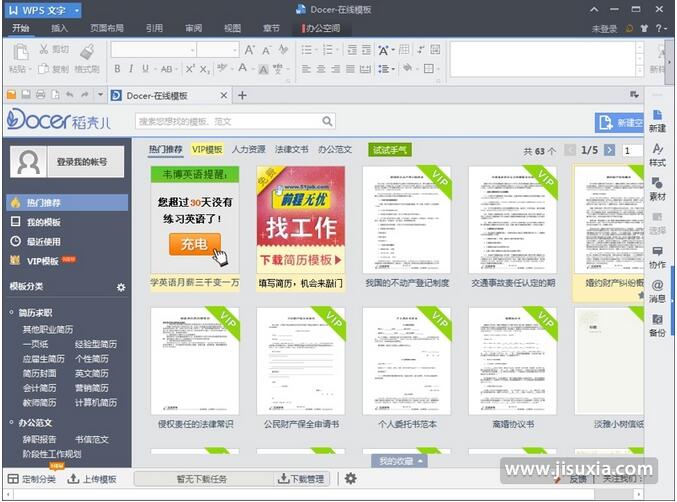
Task: Click the increase font size icon
Action: coord(250,50)
